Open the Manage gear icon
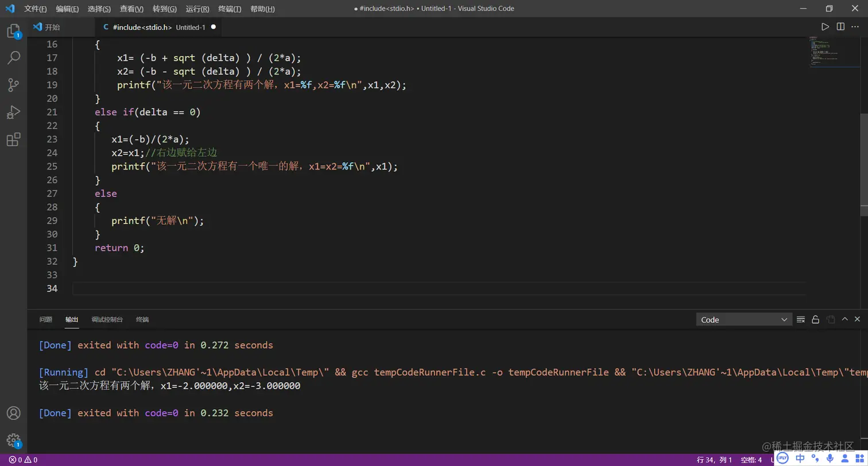The width and height of the screenshot is (868, 466). point(13,441)
